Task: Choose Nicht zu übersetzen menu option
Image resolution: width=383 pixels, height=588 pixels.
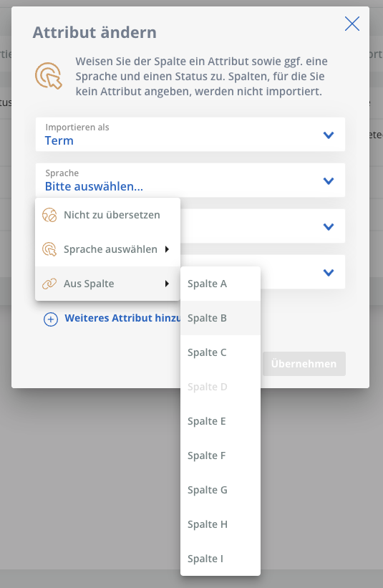Action: pyautogui.click(x=107, y=216)
